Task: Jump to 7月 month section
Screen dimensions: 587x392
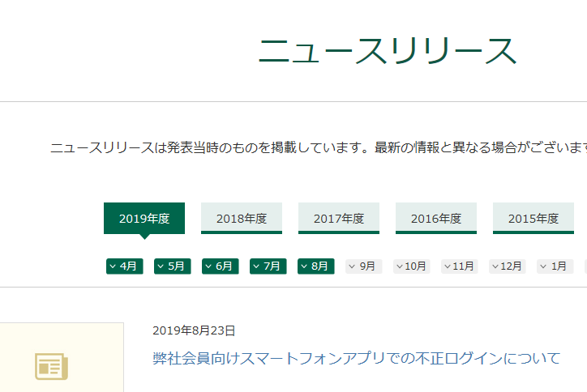Action: click(x=268, y=266)
